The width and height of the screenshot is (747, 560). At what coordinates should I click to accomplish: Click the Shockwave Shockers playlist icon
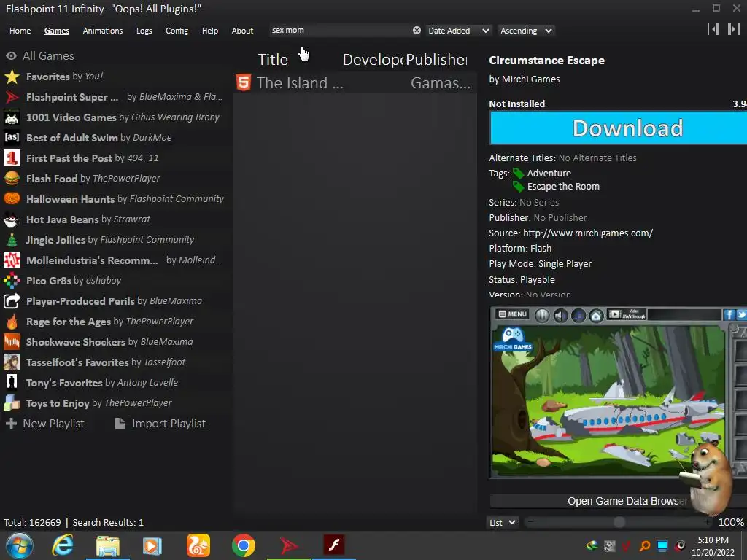(12, 342)
